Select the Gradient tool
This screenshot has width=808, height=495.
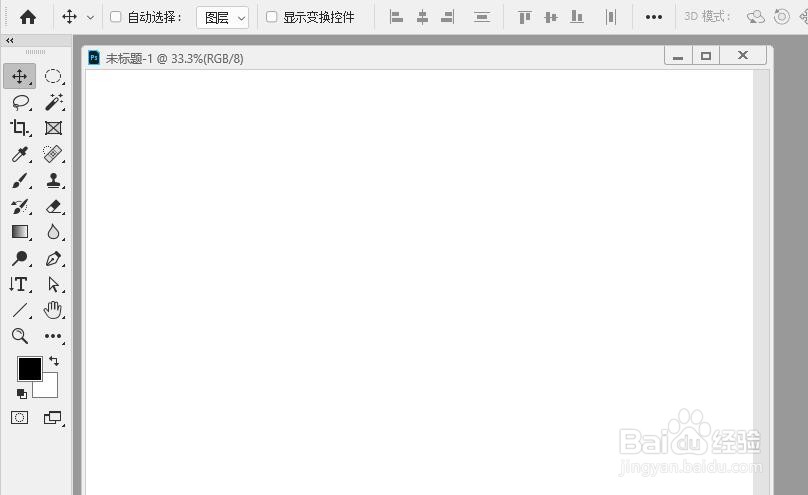pyautogui.click(x=20, y=232)
